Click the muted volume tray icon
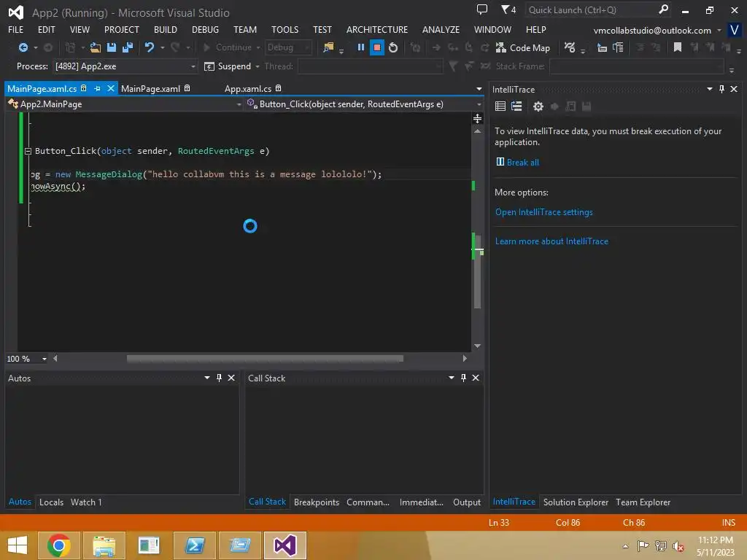Viewport: 747px width, 560px height. click(678, 545)
